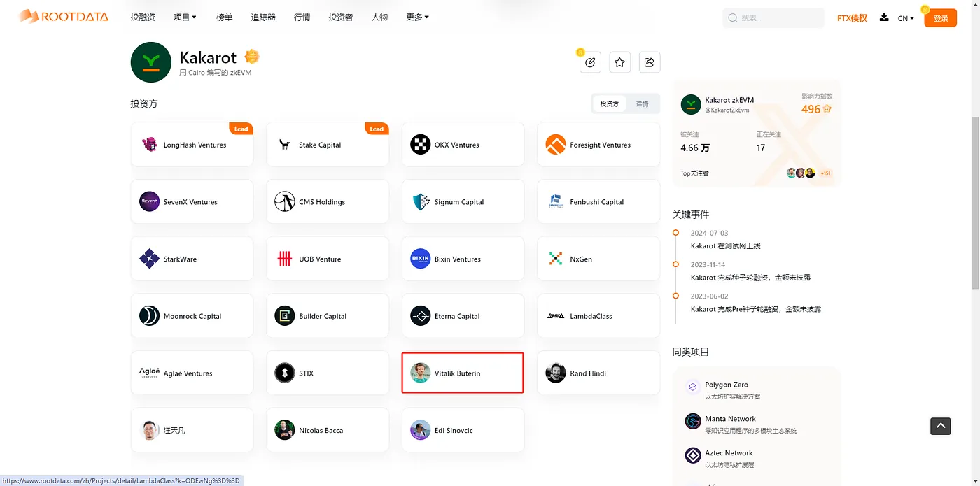
Task: Open the Aglaé Ventures investor card
Action: (x=192, y=373)
